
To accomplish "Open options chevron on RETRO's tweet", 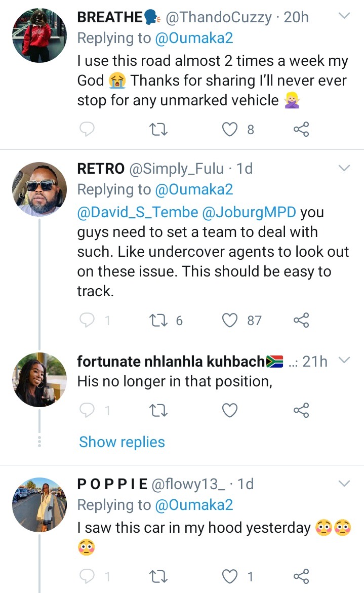I will point(344,168).
